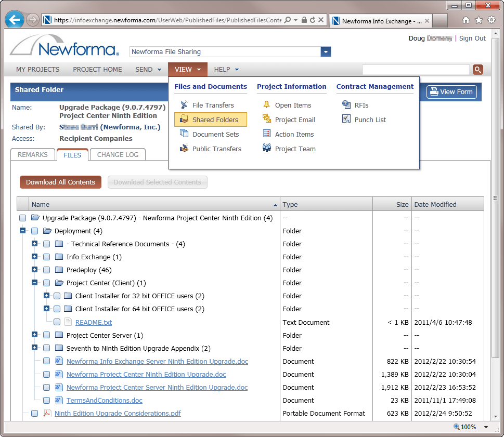Open the Newforma File Sharing dropdown
This screenshot has width=504, height=437.
326,52
